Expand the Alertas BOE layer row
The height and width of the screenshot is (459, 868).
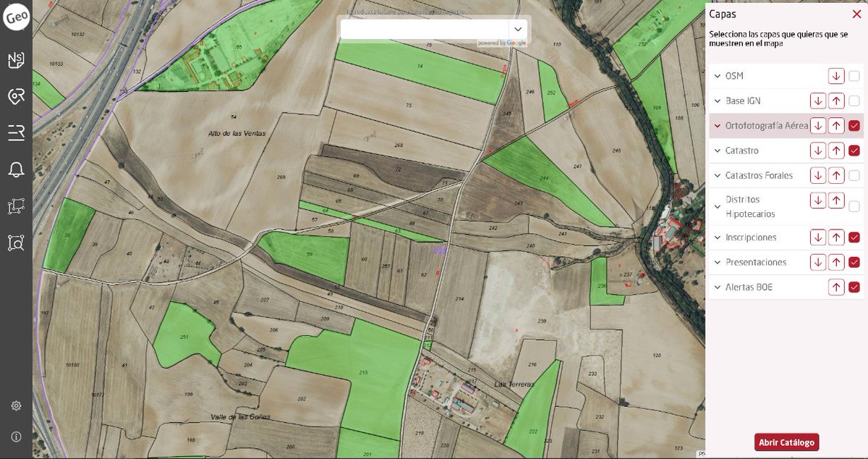pos(718,287)
